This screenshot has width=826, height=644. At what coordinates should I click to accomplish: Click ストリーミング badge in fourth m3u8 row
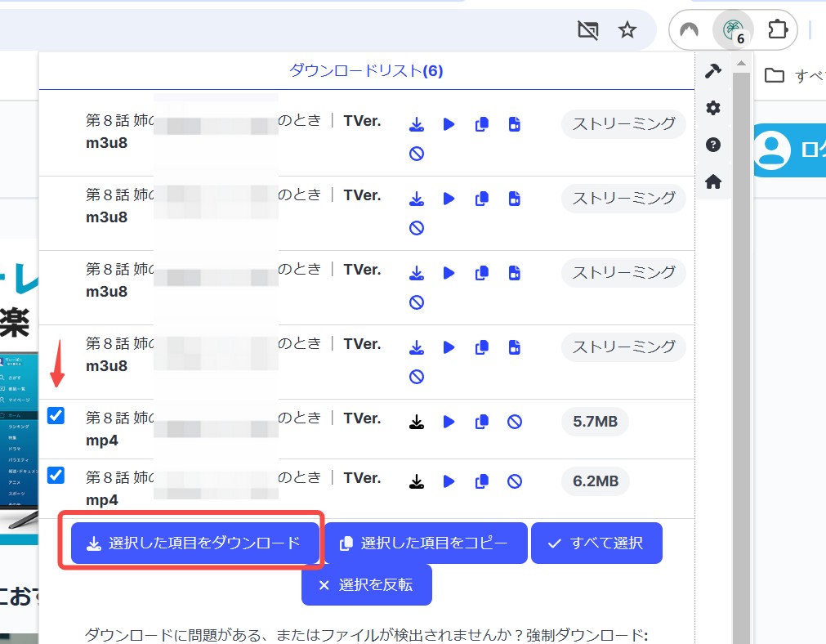coord(623,347)
